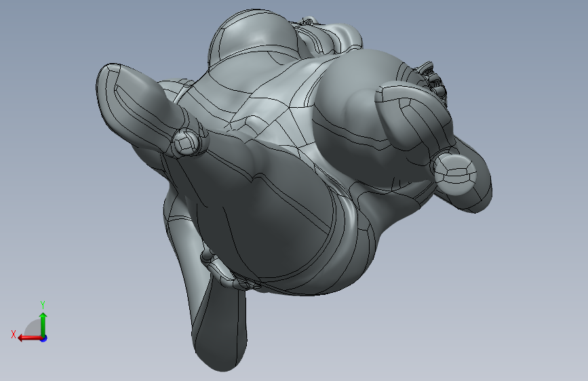Click the "Y" label of the orientation triad
This screenshot has width=588, height=381.
click(43, 305)
